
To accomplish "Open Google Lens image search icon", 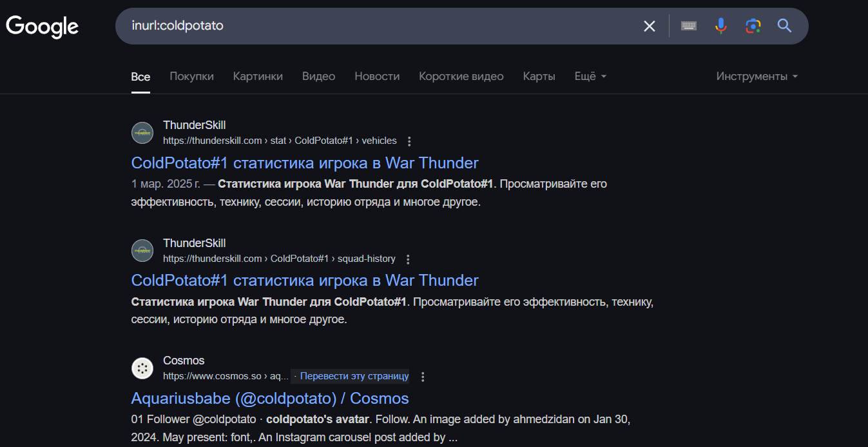I will 753,26.
